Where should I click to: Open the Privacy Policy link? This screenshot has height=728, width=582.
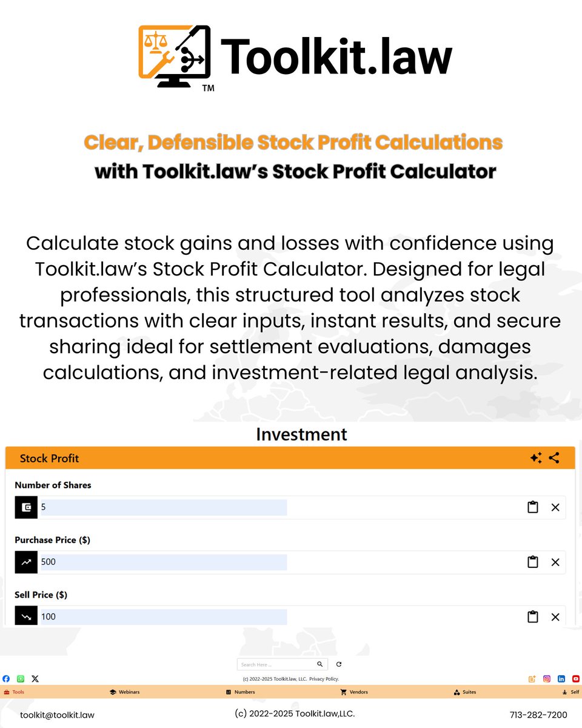click(324, 679)
